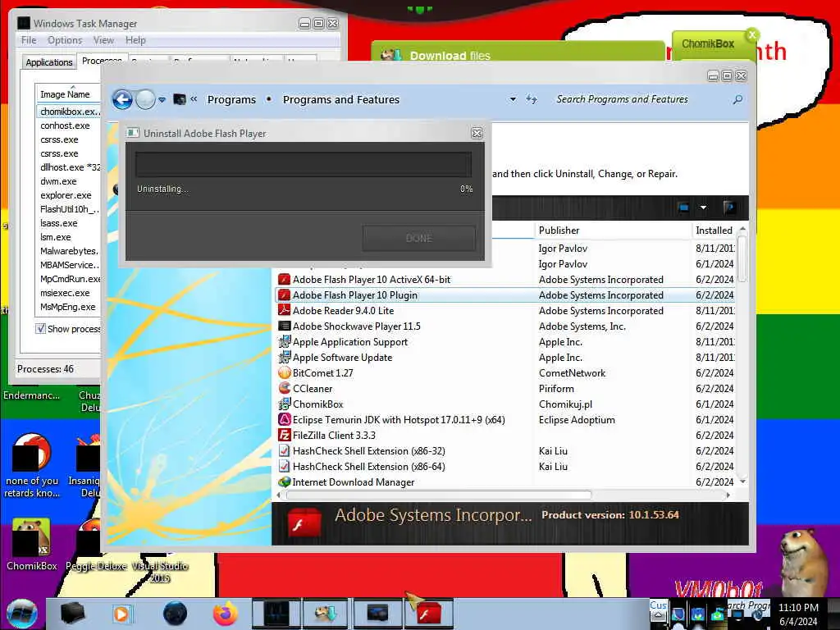This screenshot has width=840, height=630.
Task: Click the FileZilla Client 3.3.3 icon
Action: (x=284, y=435)
